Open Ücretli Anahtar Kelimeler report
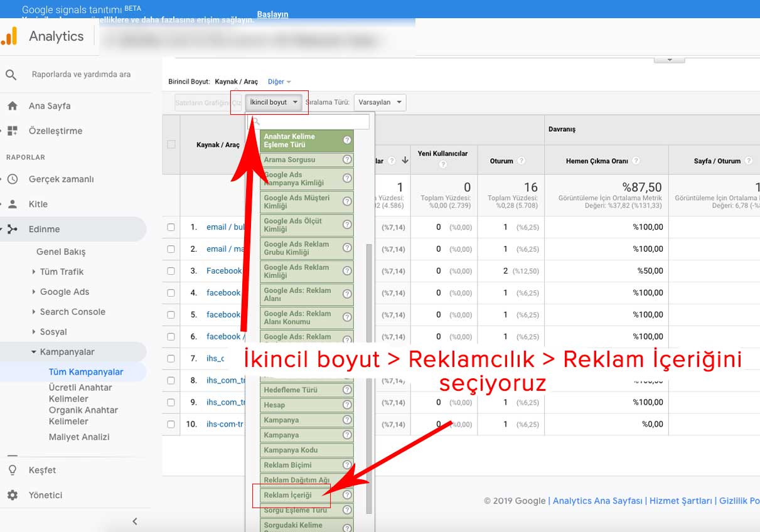The image size is (760, 532). 80,393
